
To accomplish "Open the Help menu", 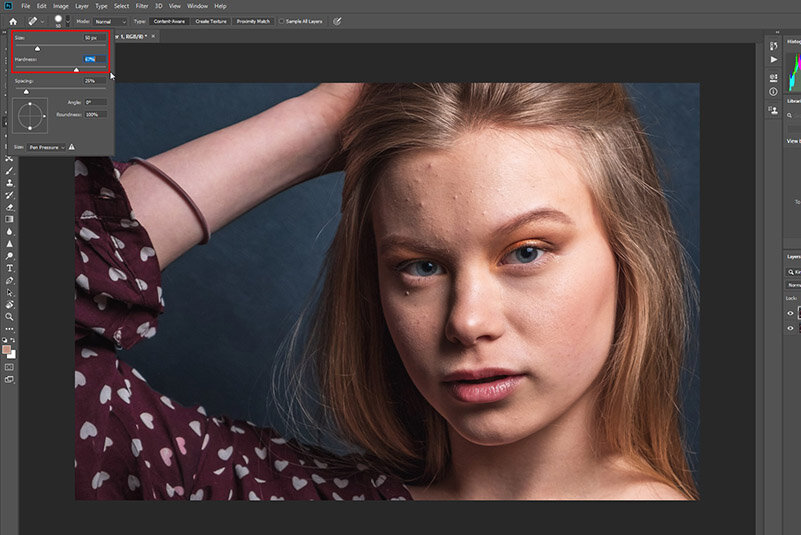I will tap(220, 6).
